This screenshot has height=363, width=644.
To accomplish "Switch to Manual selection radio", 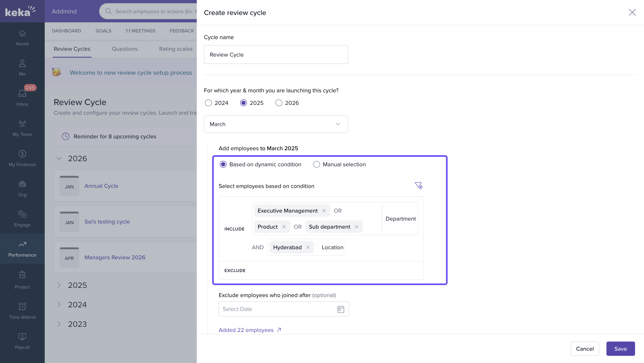I will (x=316, y=164).
